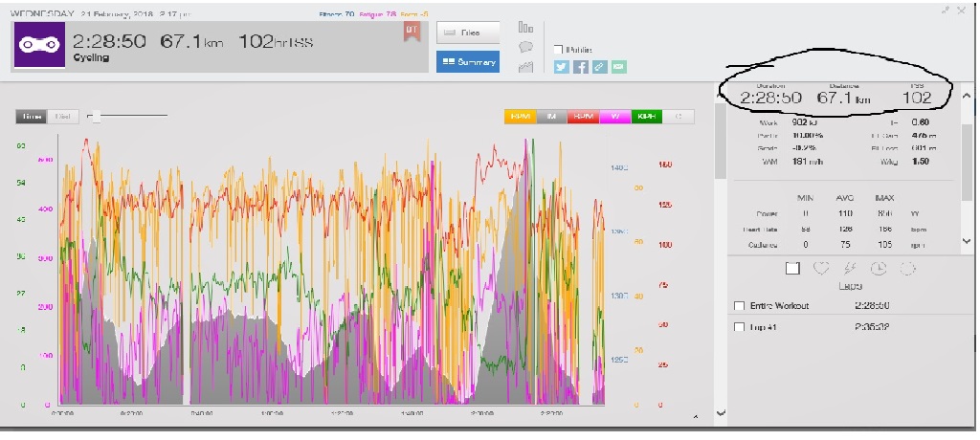Click the purple cycling workout icon
This screenshot has height=440, width=980.
pos(39,45)
